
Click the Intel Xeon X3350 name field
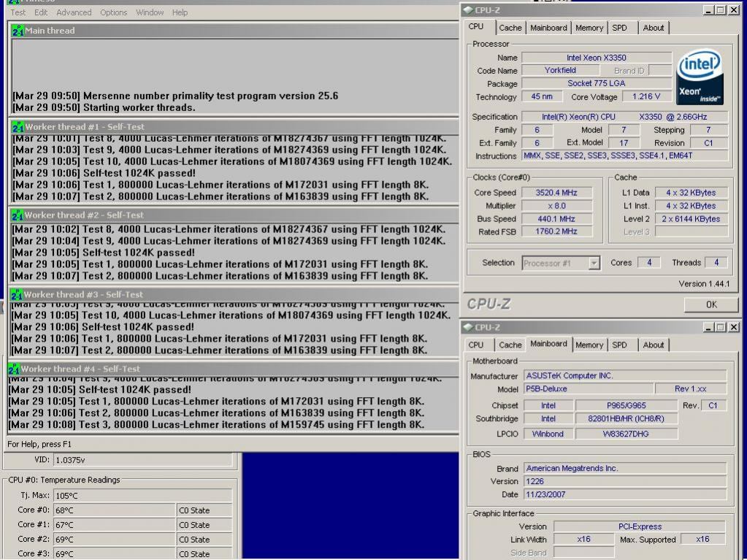(x=597, y=58)
